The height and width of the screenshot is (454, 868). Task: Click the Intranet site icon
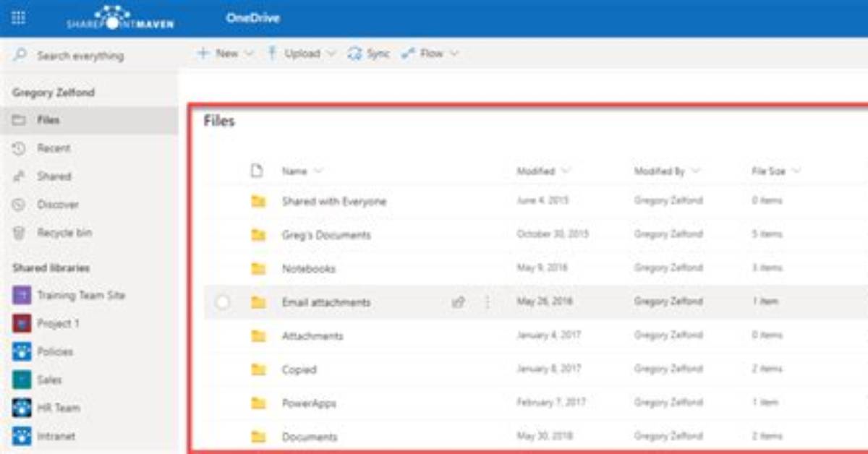click(22, 436)
